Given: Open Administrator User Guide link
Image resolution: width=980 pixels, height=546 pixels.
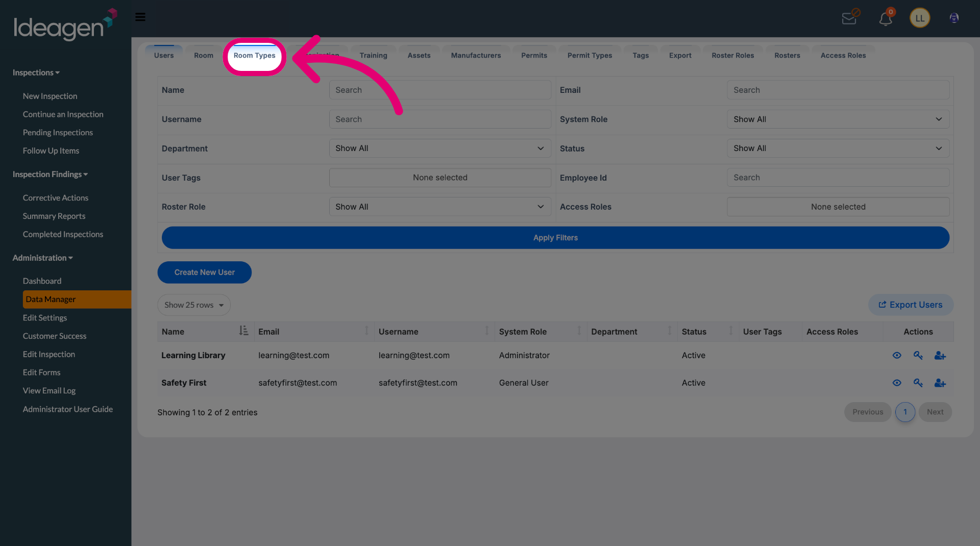Looking at the screenshot, I should tap(68, 409).
